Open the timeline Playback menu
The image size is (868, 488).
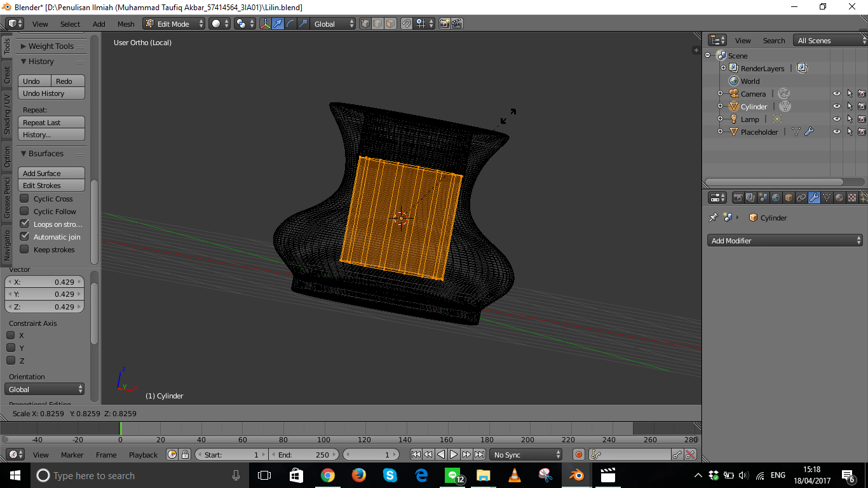[x=143, y=454]
